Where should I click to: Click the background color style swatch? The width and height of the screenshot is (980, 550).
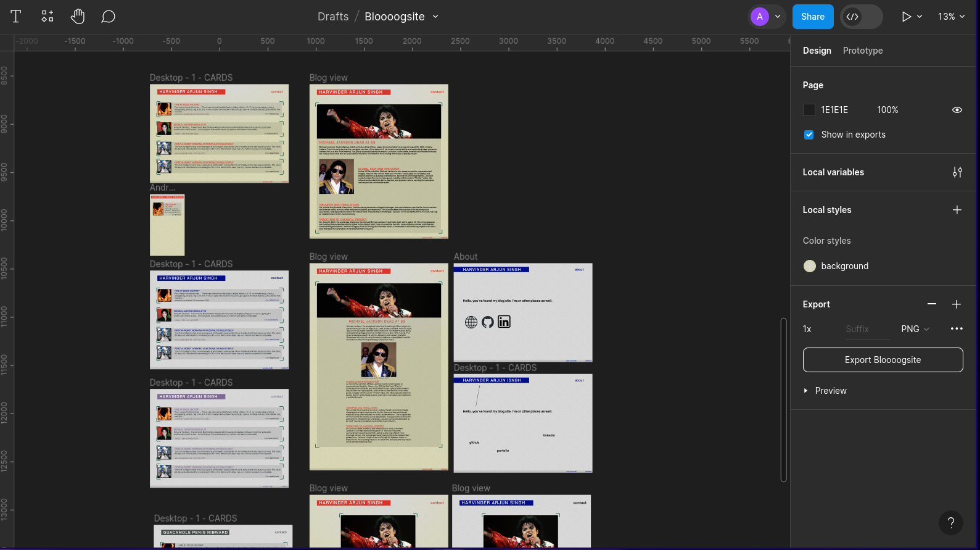(810, 266)
